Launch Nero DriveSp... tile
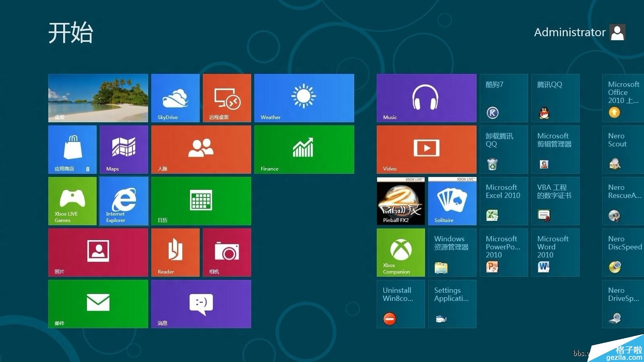 (623, 304)
